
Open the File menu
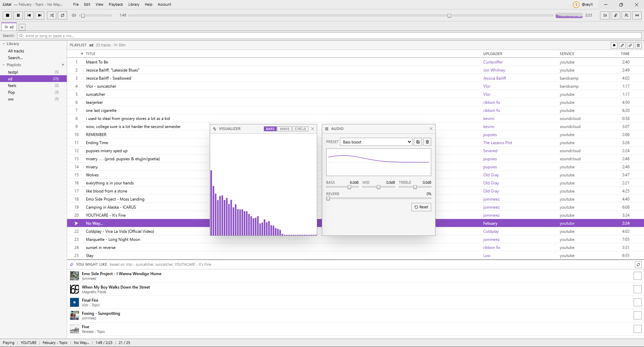click(x=76, y=4)
